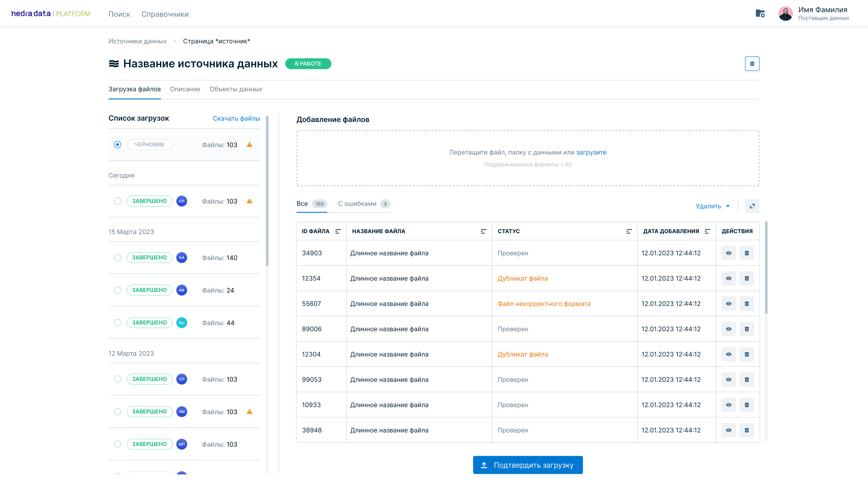Image resolution: width=868 pixels, height=488 pixels.
Task: Select the ЧЕРНОВИК upload radio button
Action: pos(117,145)
